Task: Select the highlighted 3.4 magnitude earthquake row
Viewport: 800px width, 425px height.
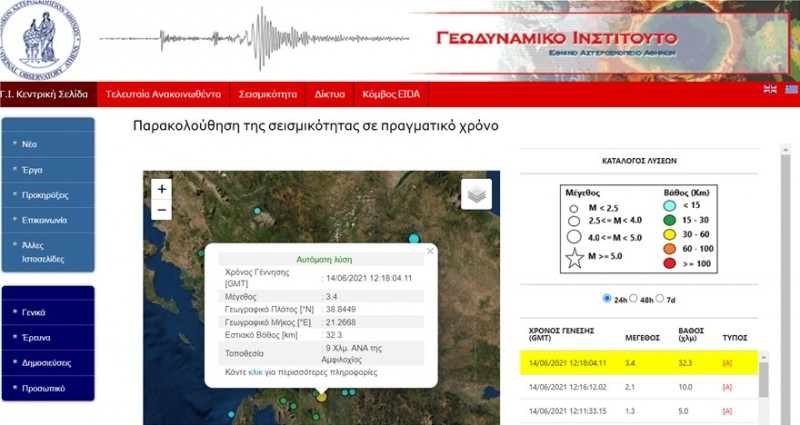Action: point(640,361)
